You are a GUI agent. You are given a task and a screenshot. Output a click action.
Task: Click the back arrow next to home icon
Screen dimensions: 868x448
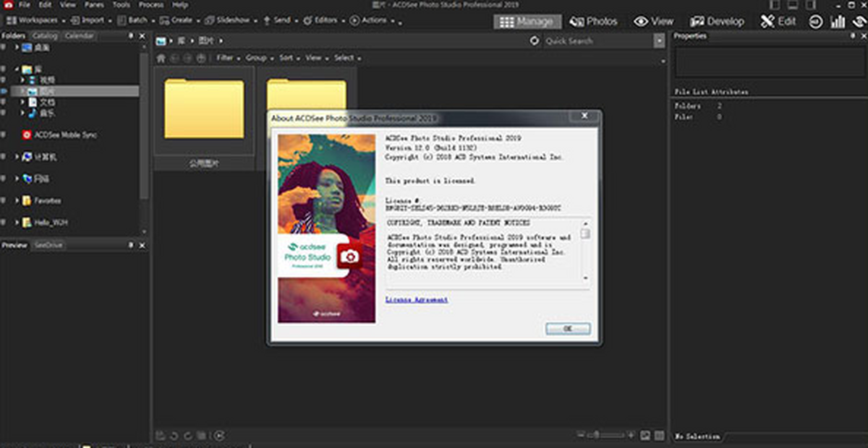[174, 58]
